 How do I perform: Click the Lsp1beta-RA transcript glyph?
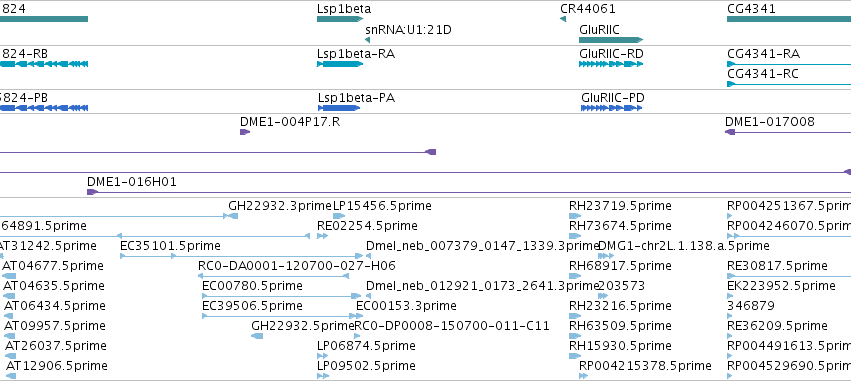340,64
